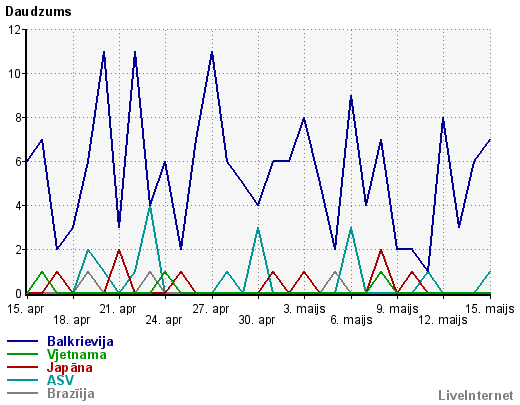Screen dimensions: 520x405
Task: Click the 27. apr date label
Action: coord(211,309)
